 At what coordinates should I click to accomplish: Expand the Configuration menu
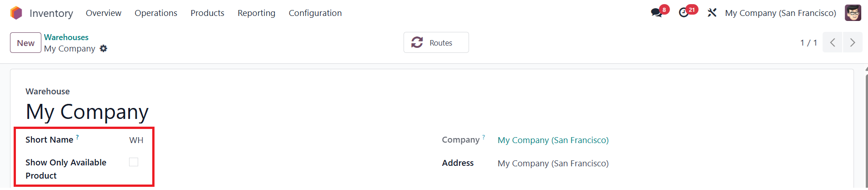(x=315, y=13)
